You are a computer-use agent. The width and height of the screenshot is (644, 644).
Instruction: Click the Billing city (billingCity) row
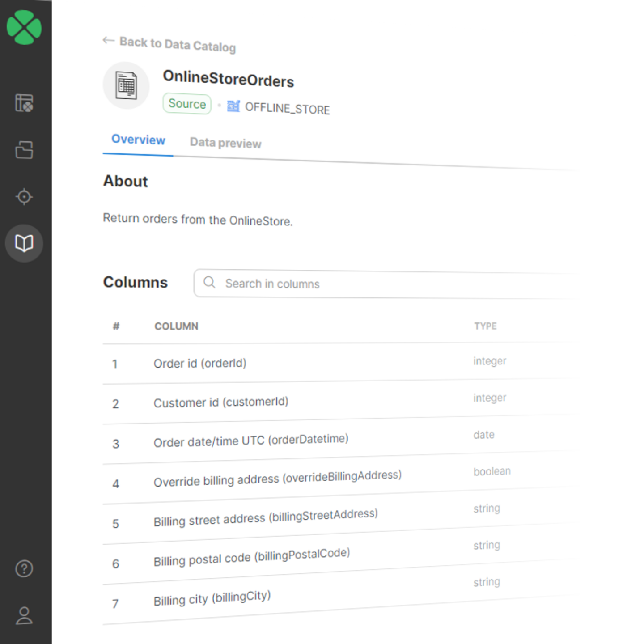point(212,597)
